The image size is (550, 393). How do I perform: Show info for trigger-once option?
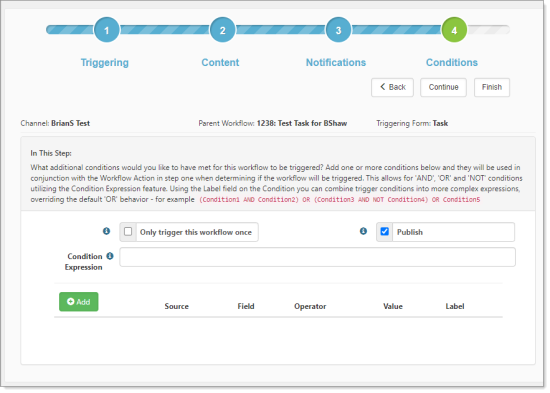point(106,231)
